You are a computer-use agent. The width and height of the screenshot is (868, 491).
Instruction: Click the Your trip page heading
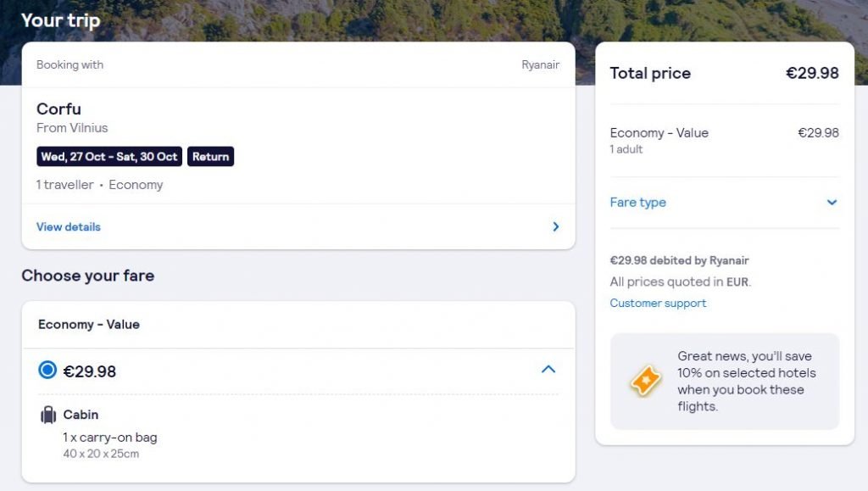[x=61, y=20]
